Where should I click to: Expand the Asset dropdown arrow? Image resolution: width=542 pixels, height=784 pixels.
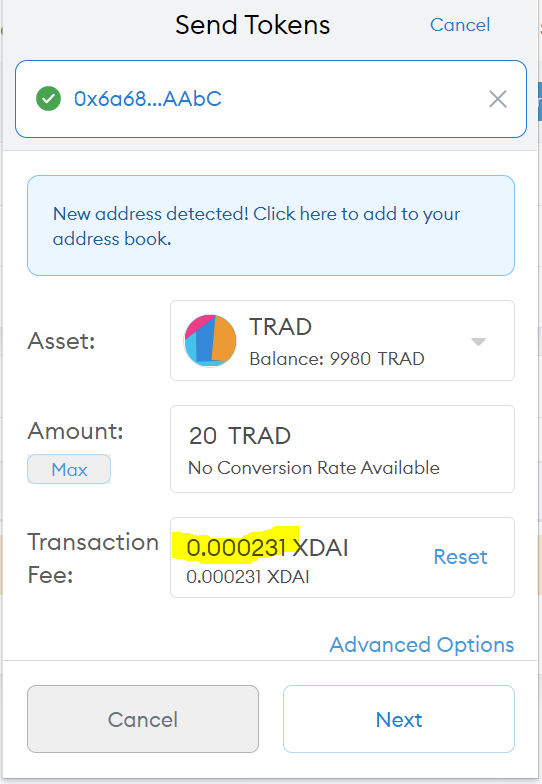[x=478, y=342]
